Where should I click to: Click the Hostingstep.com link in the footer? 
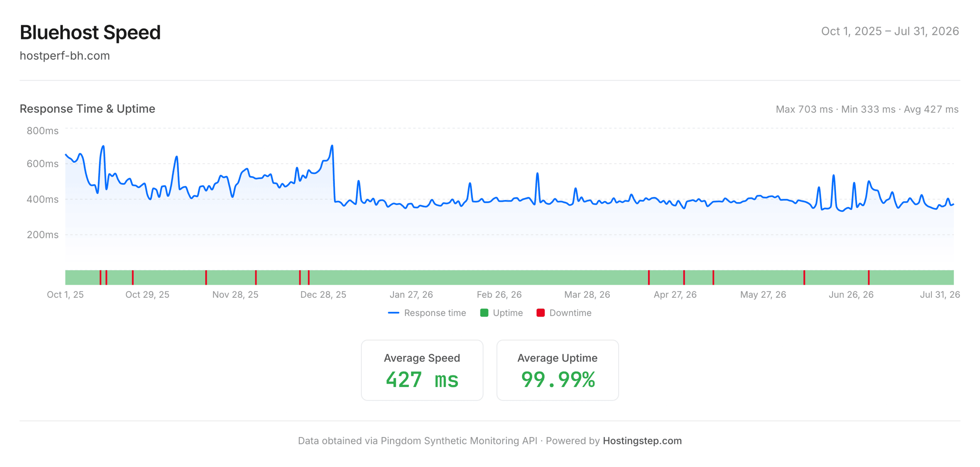(x=642, y=441)
